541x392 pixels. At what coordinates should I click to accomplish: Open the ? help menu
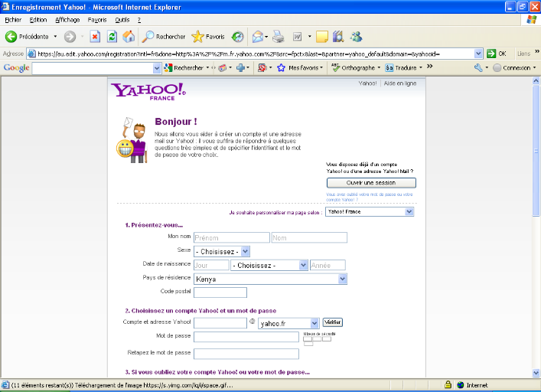tap(139, 20)
